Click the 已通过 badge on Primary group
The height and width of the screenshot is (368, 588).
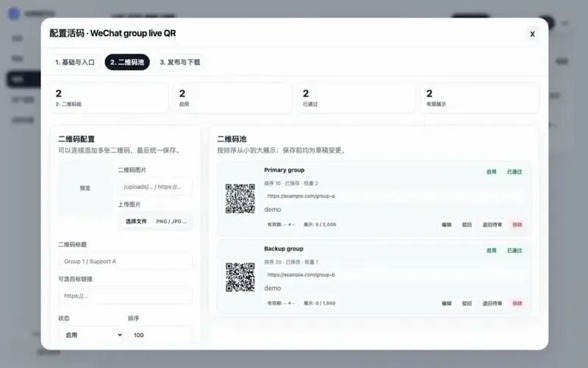(514, 172)
